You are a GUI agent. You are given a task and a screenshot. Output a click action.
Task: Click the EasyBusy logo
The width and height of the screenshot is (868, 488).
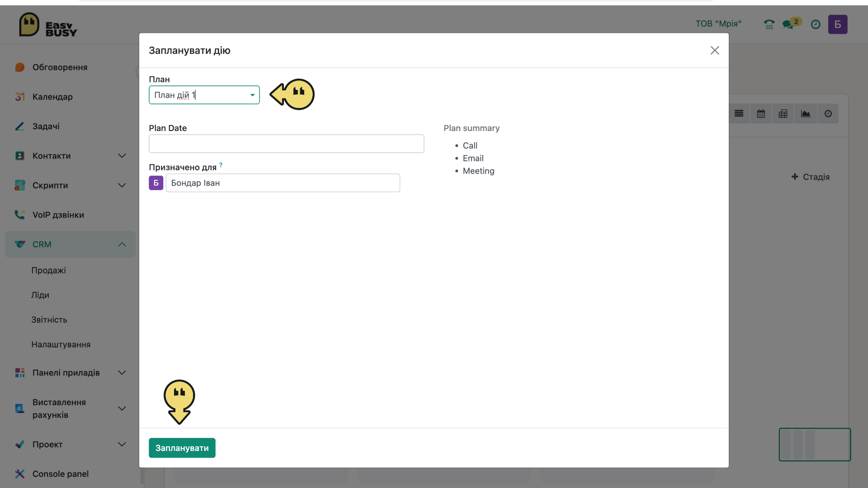[48, 25]
